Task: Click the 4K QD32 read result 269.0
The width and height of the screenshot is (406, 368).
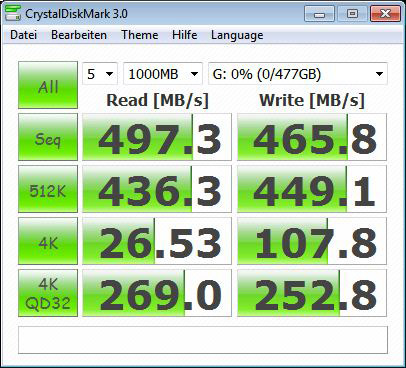Action: (x=157, y=293)
